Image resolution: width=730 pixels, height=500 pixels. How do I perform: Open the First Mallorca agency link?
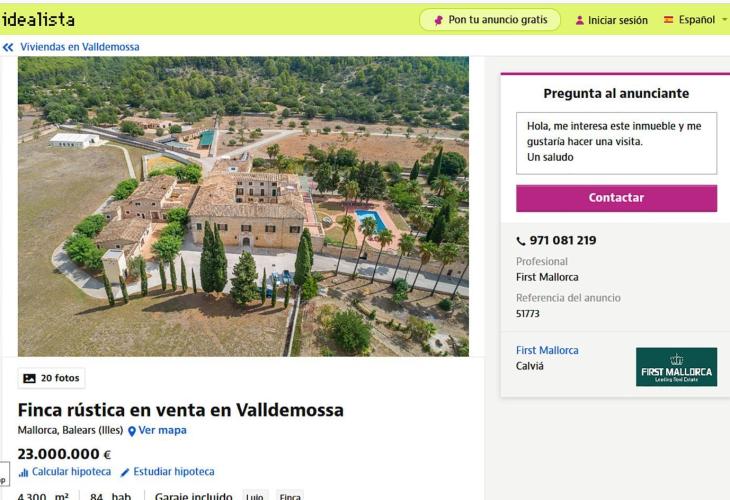click(547, 350)
